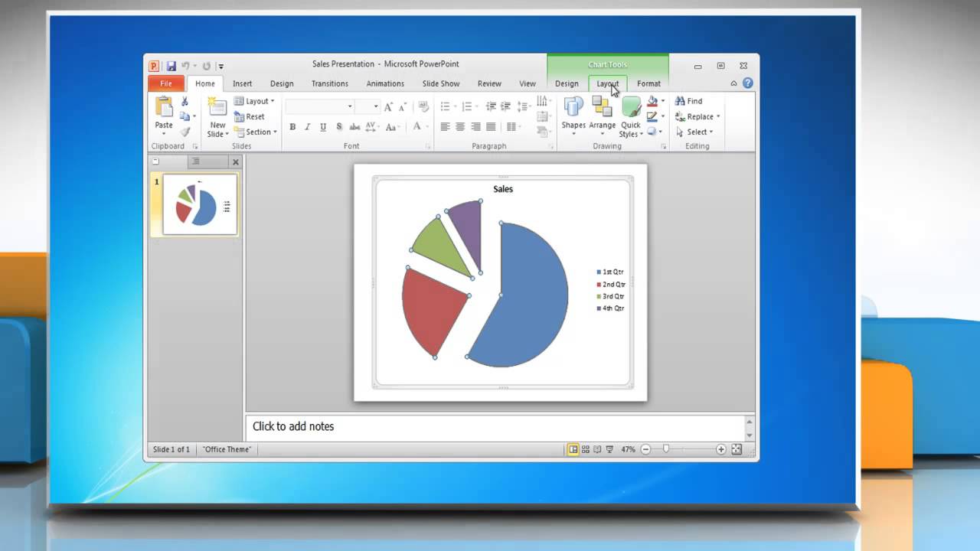Align text left in Paragraph group
Image resolution: width=980 pixels, height=551 pixels.
point(445,127)
